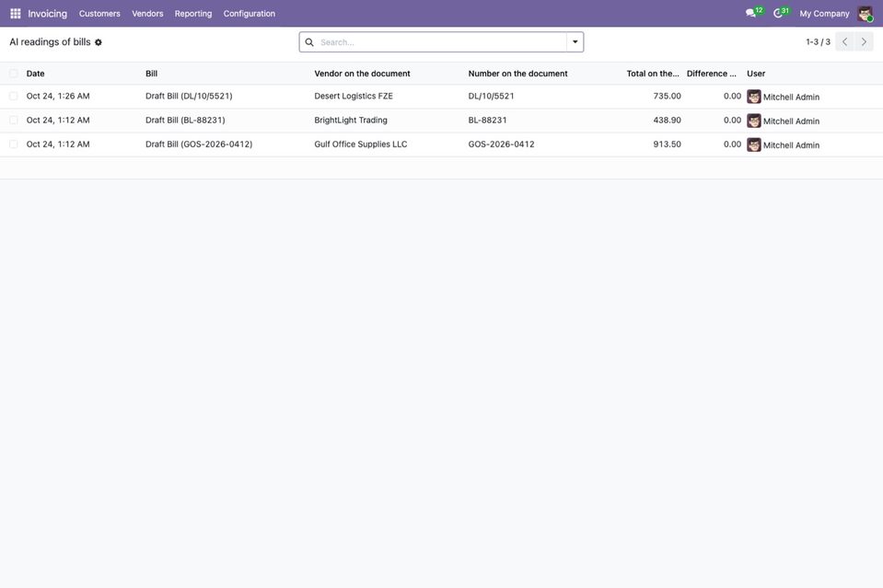Image resolution: width=883 pixels, height=588 pixels.
Task: Sort by the Date column header
Action: [36, 74]
